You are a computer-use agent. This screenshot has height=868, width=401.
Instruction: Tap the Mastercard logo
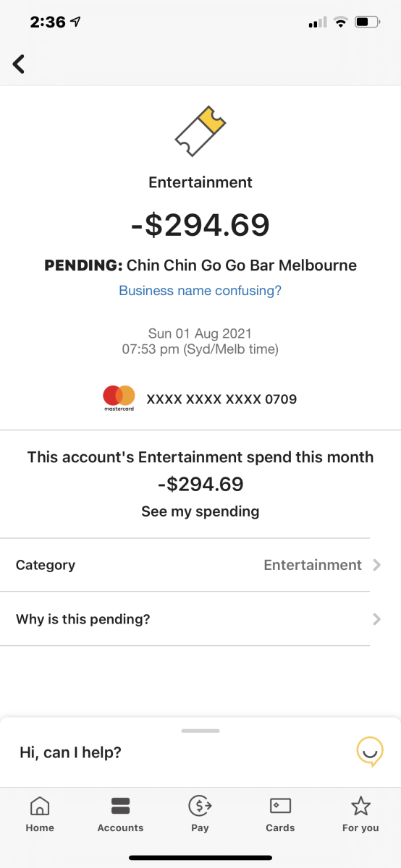tap(119, 398)
